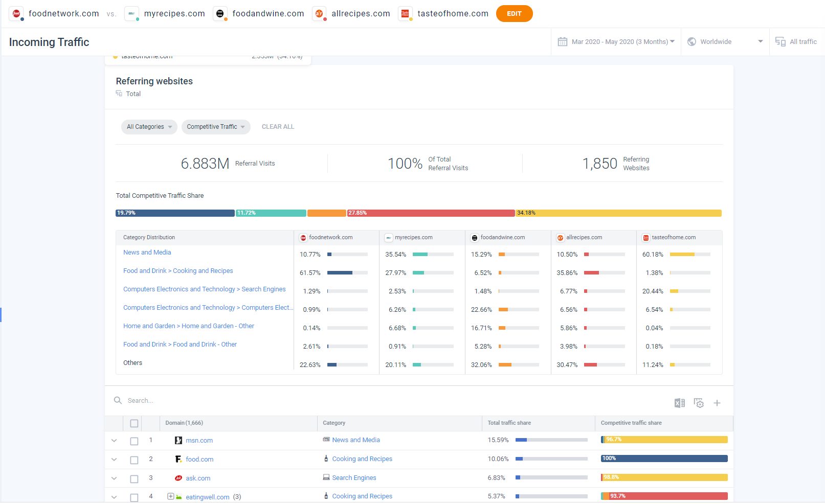Export table to Excel icon
This screenshot has height=504, width=825.
click(x=680, y=403)
